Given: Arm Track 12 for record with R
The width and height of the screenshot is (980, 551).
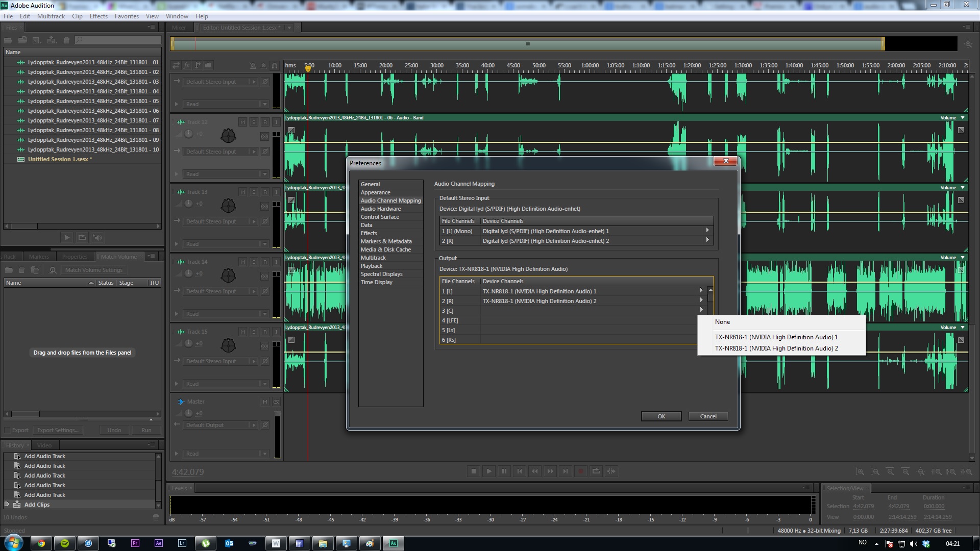Looking at the screenshot, I should pos(265,122).
